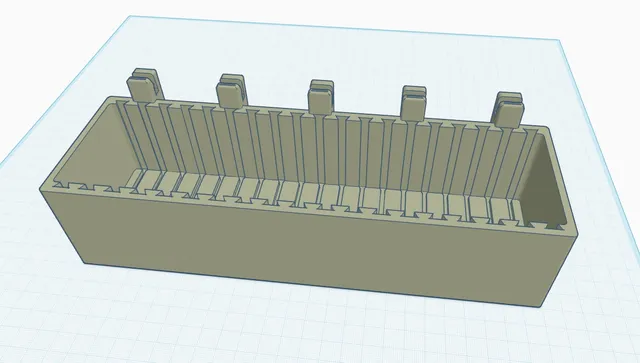640x363 pixels.
Task: Click the dark shaded right inner end wall
Action: [x=545, y=180]
